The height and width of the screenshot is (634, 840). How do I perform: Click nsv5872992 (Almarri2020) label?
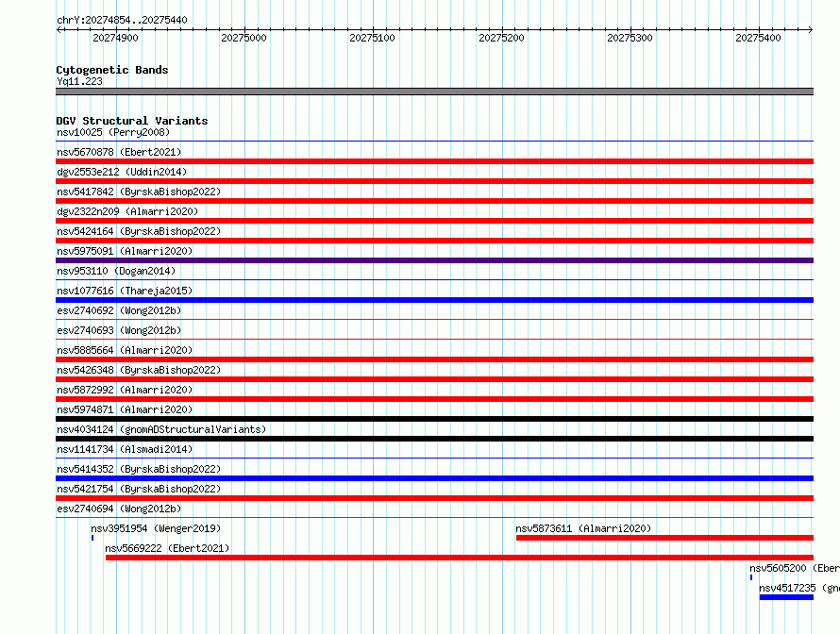pos(125,390)
